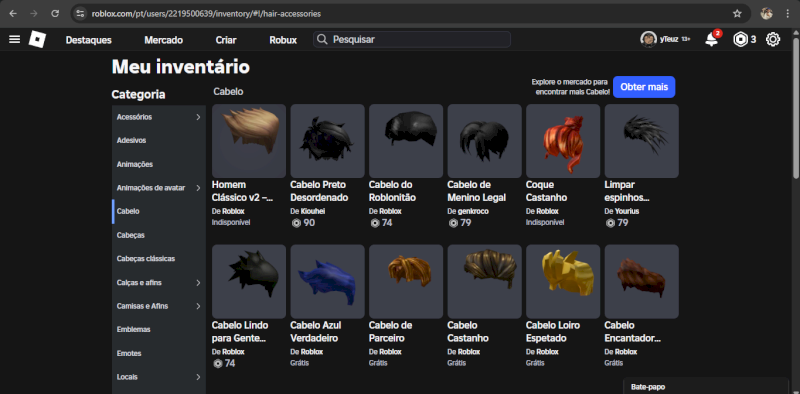The image size is (800, 394).
Task: Bookmark this page with star icon
Action: tap(737, 14)
